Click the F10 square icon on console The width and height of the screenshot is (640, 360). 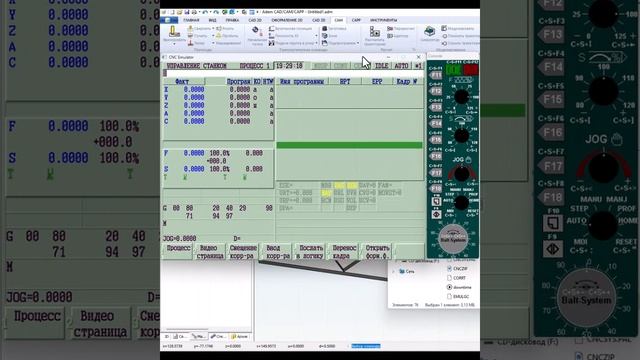[436, 201]
